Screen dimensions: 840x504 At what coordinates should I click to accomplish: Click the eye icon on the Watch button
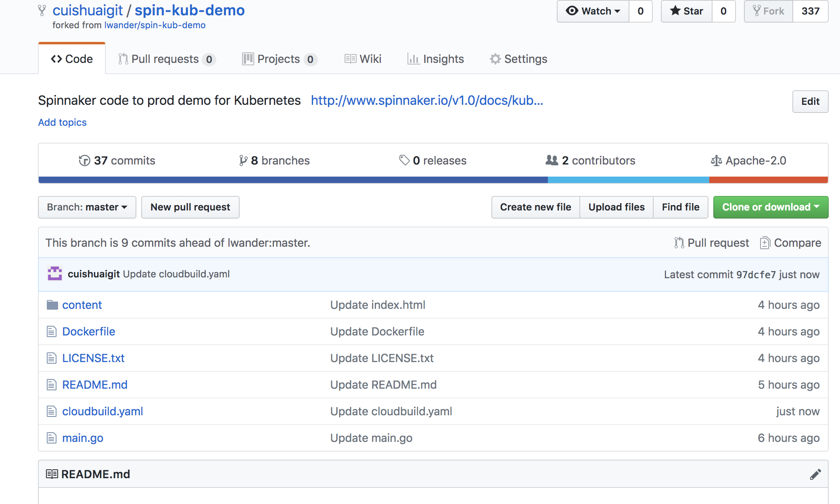pos(572,10)
